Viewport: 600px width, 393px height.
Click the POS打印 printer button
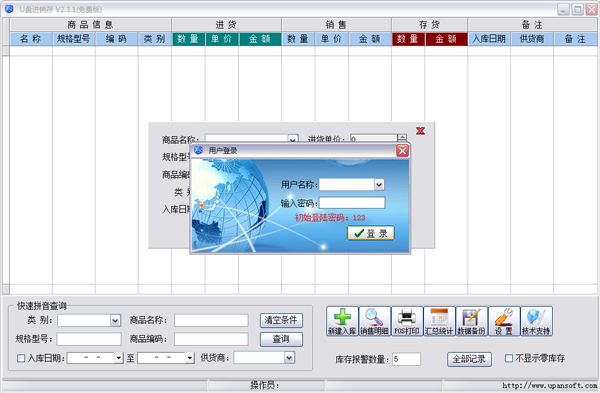point(407,321)
